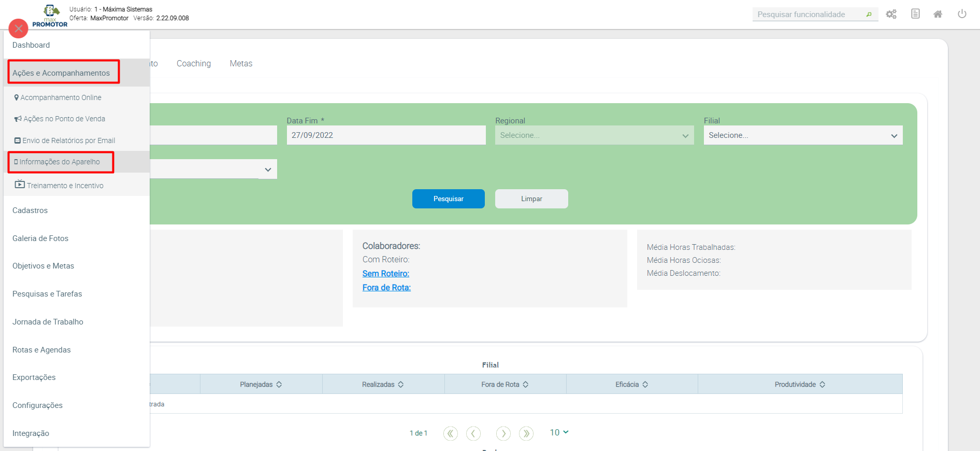This screenshot has height=451, width=980.
Task: Click the Usuário Máxima Sistemas text
Action: tap(111, 9)
